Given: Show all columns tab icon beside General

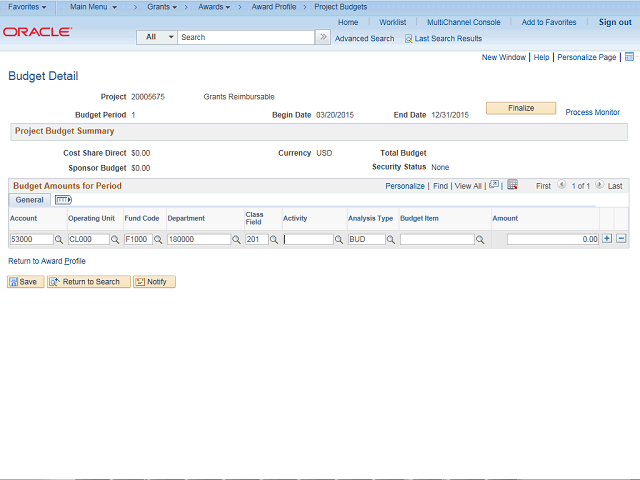Looking at the screenshot, I should [x=63, y=200].
